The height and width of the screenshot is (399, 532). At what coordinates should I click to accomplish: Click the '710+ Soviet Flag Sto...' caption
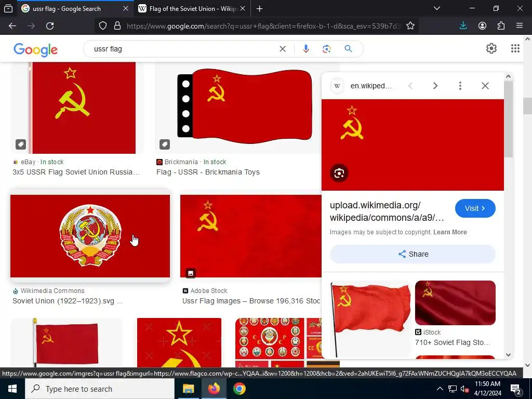453,342
